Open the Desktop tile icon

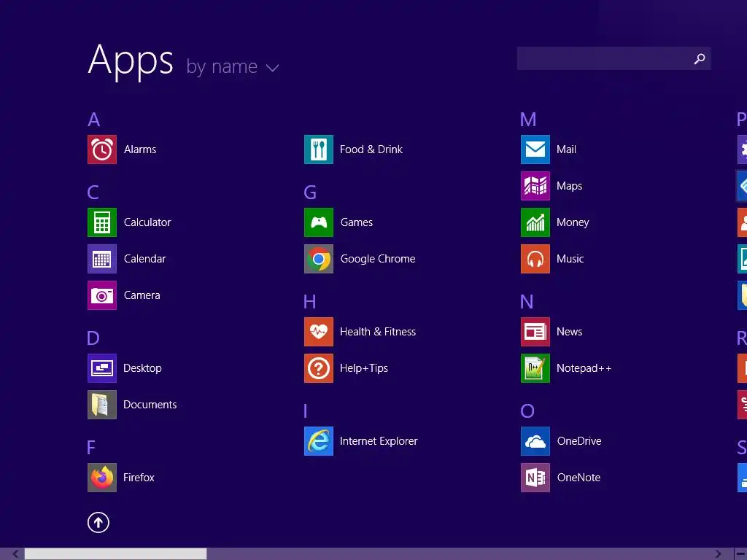pyautogui.click(x=102, y=368)
